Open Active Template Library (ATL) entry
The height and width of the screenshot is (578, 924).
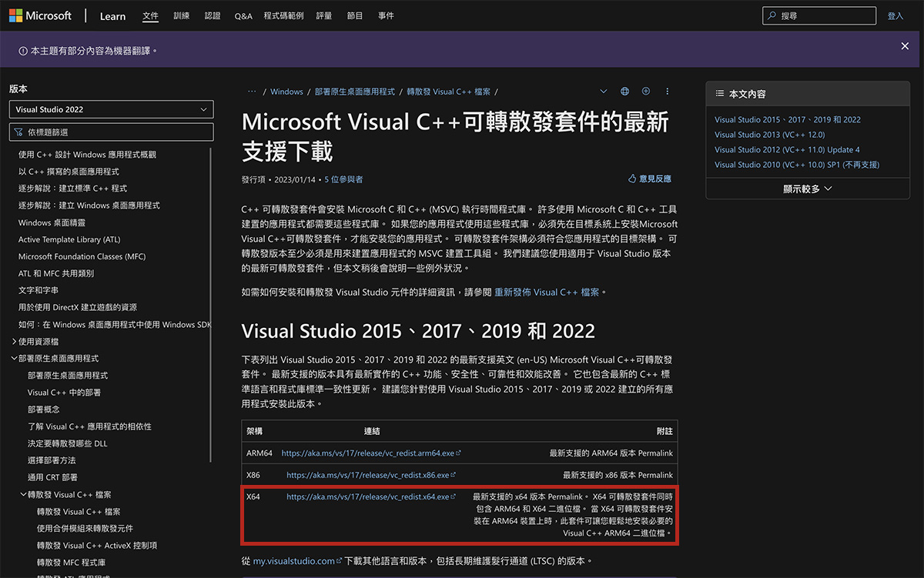(x=69, y=239)
